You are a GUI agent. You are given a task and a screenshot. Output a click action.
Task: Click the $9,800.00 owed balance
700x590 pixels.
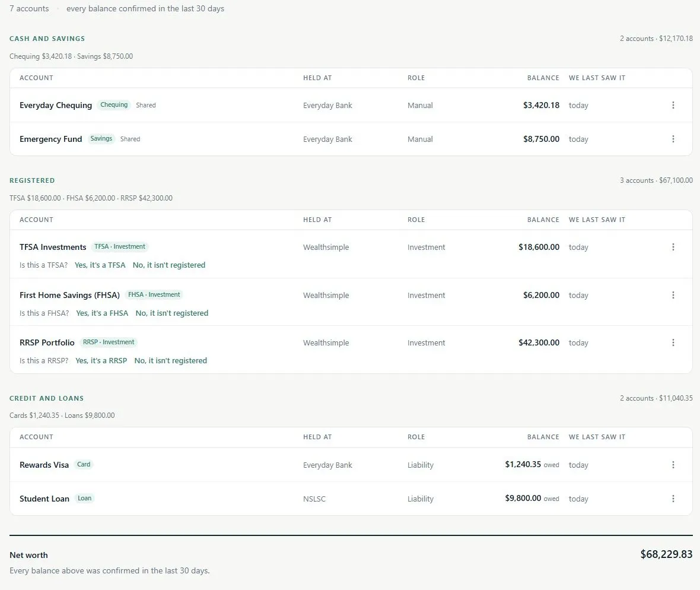click(x=532, y=498)
